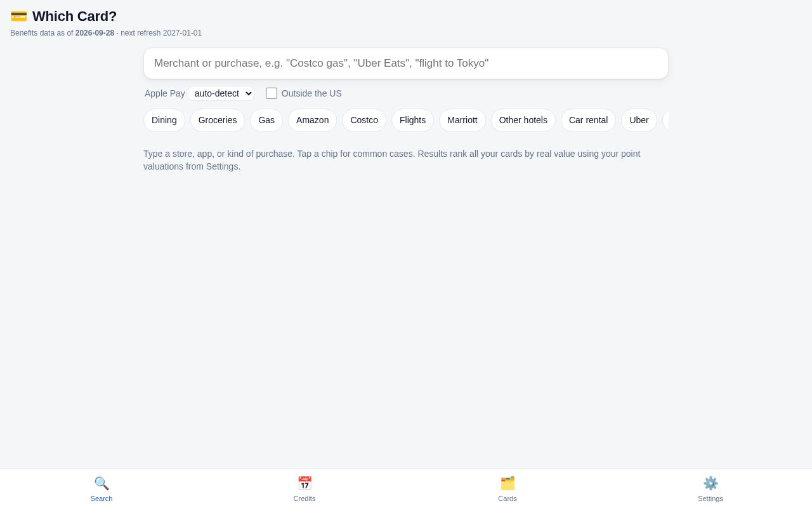Image resolution: width=812 pixels, height=508 pixels.
Task: Focus the merchant or purchase search field
Action: pyautogui.click(x=406, y=63)
